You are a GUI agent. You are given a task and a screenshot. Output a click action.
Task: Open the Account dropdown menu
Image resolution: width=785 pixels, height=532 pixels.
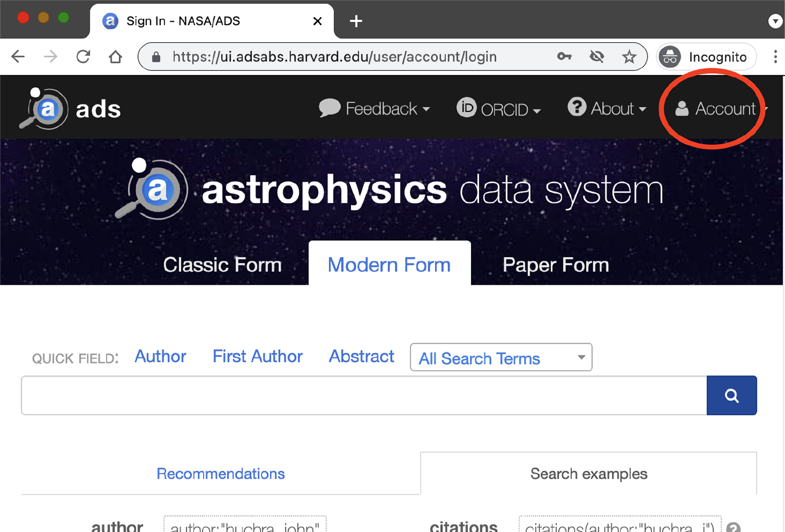[721, 108]
